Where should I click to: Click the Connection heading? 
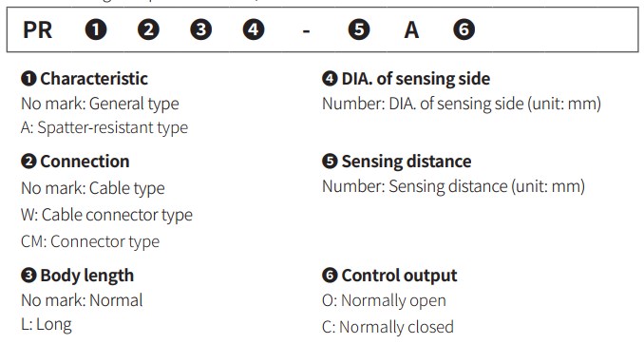pos(85,162)
